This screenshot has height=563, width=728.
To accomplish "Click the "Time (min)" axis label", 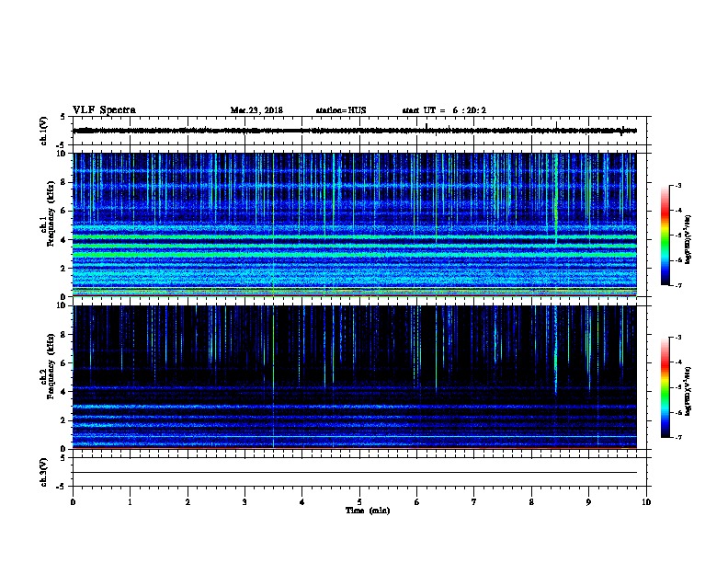I will (x=368, y=511).
